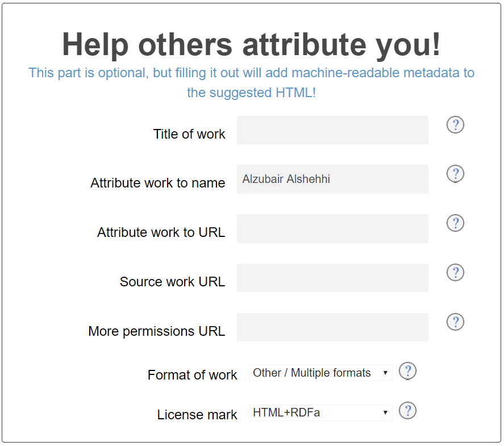The height and width of the screenshot is (446, 504).
Task: Show help for Attribute work to URL
Action: [x=455, y=223]
